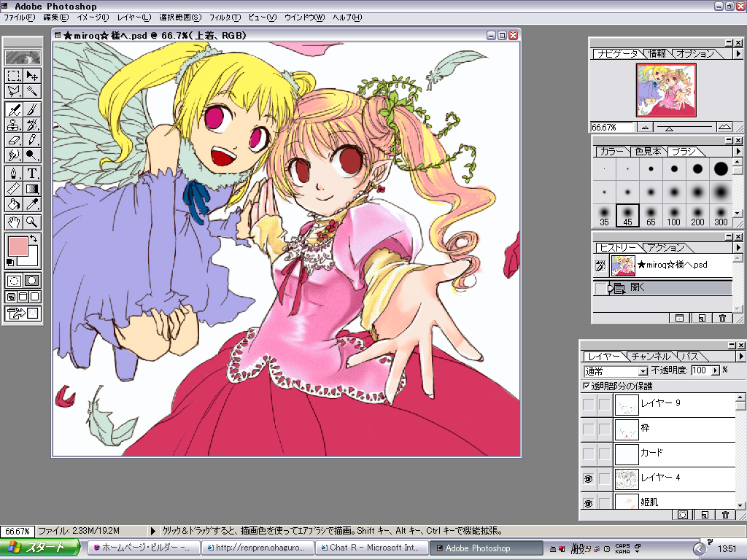Switch to full screen with menu bar mode
The width and height of the screenshot is (747, 560).
point(23,297)
